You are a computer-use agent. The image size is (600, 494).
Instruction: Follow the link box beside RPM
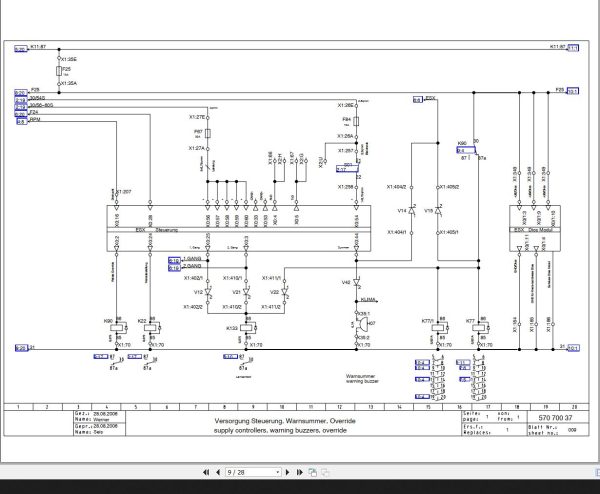pos(22,122)
